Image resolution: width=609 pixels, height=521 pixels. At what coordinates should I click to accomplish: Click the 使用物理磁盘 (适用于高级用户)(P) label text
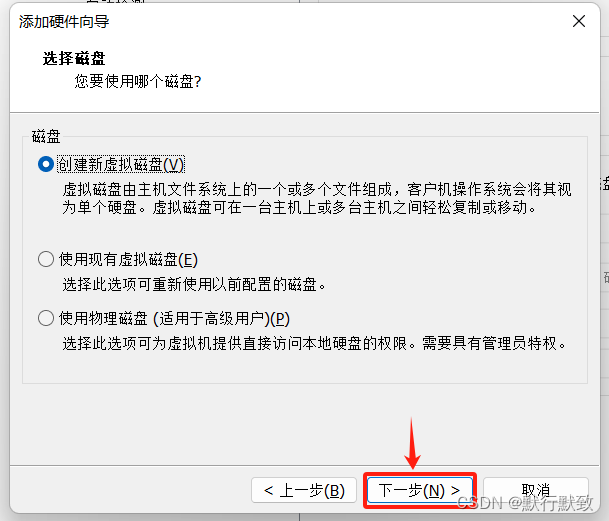(174, 319)
